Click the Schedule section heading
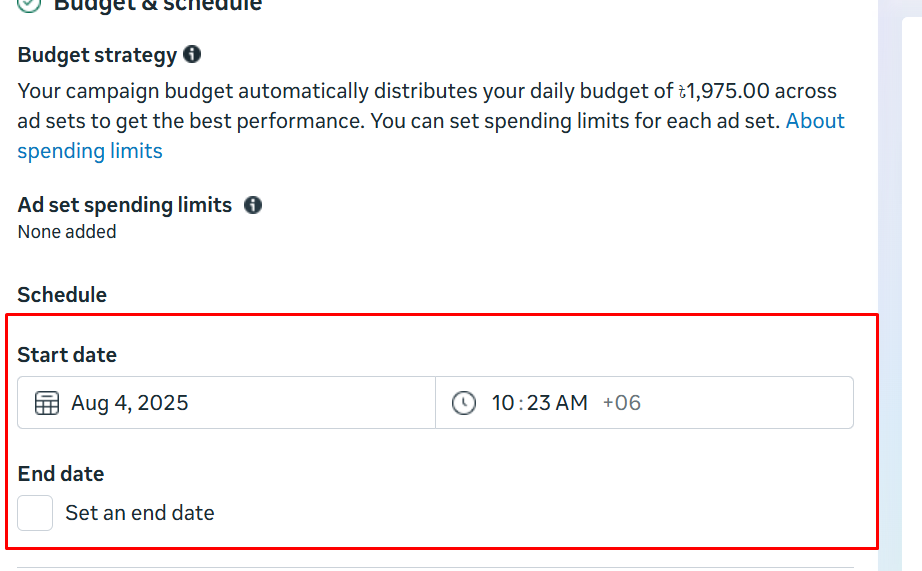Viewport: 922px width, 571px height. click(62, 295)
